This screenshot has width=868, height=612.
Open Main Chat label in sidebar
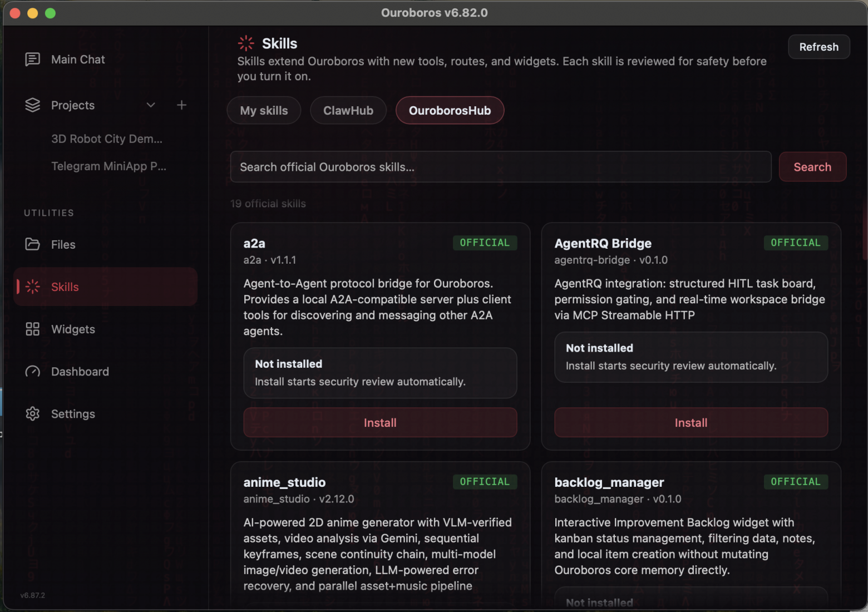coord(78,60)
